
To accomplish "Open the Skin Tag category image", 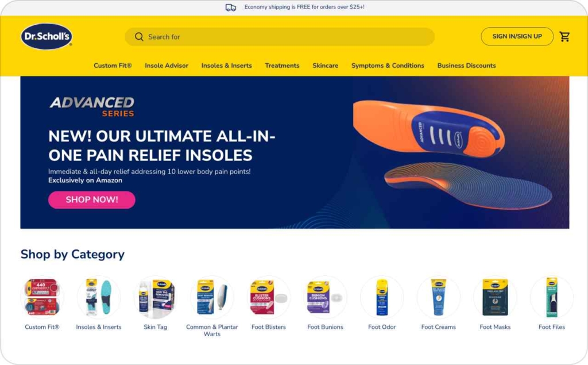I will click(155, 297).
